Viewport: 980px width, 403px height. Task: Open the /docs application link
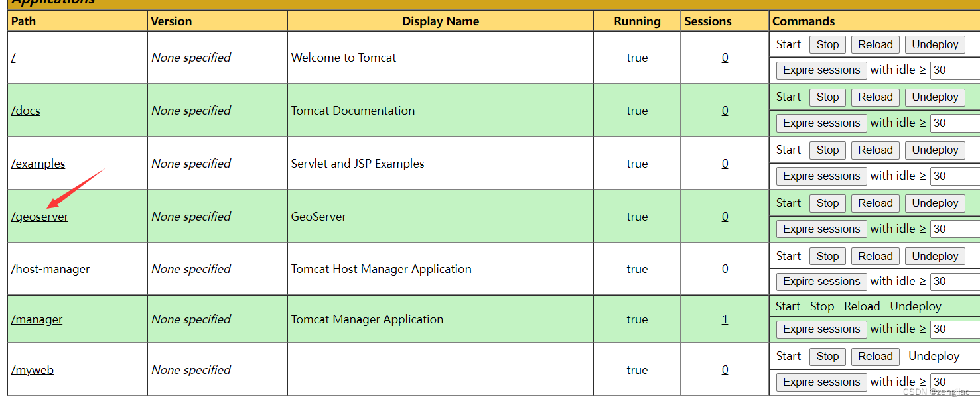click(x=26, y=111)
